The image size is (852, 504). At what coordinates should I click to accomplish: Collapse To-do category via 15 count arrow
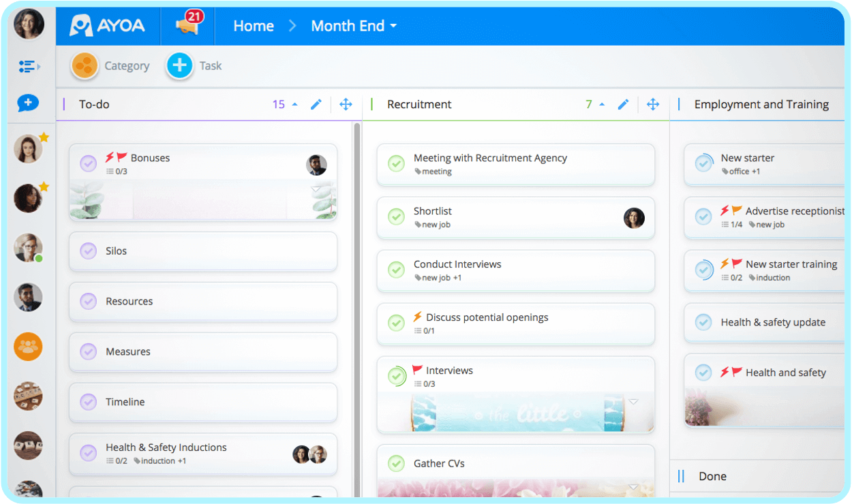295,104
